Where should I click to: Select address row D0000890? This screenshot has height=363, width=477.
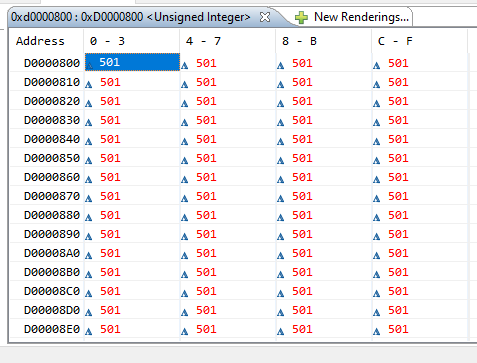pyautogui.click(x=52, y=234)
